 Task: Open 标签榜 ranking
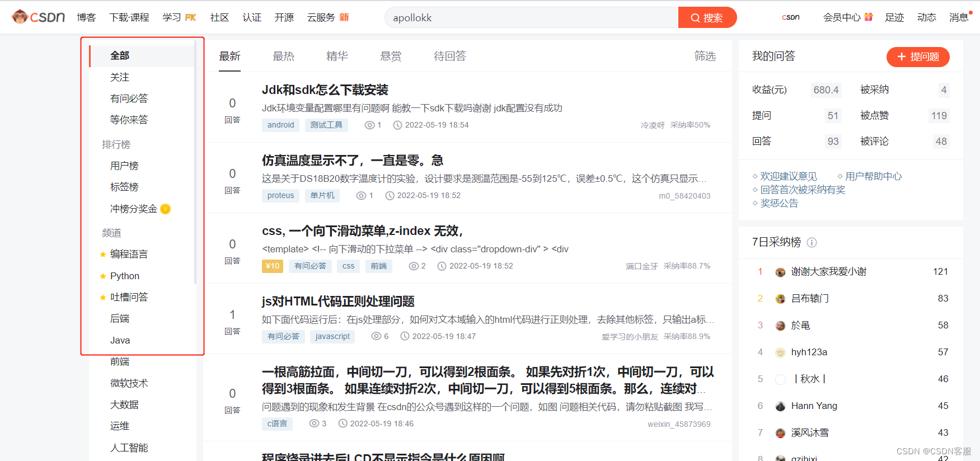point(124,187)
